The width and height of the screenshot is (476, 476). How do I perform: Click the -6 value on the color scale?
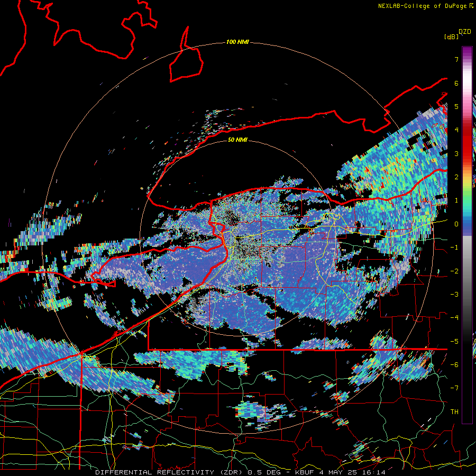tap(454, 365)
